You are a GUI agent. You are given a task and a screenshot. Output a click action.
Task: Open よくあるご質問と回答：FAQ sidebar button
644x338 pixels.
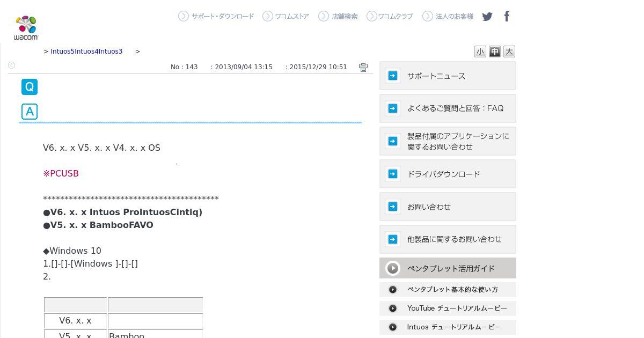click(x=448, y=108)
